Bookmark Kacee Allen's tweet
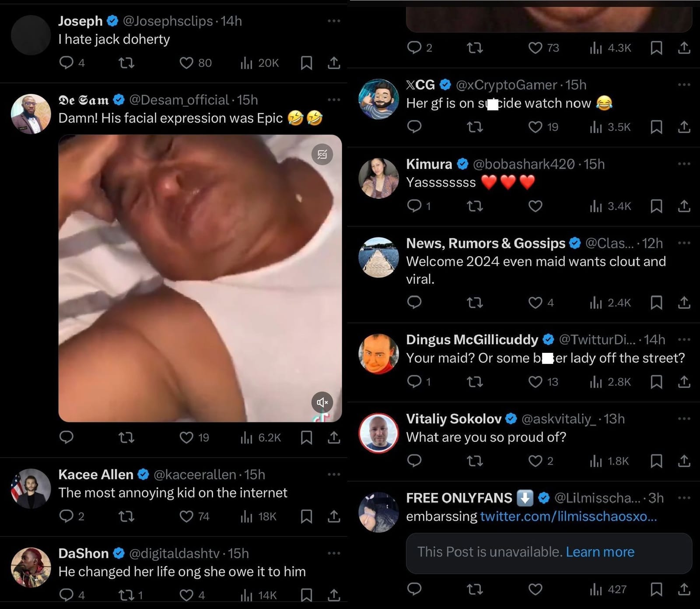 click(x=306, y=517)
